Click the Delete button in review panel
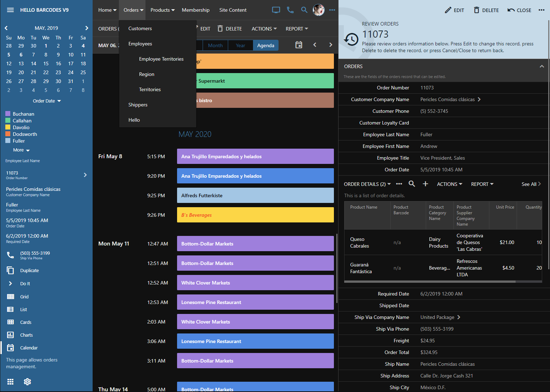This screenshot has width=550, height=392. (486, 10)
